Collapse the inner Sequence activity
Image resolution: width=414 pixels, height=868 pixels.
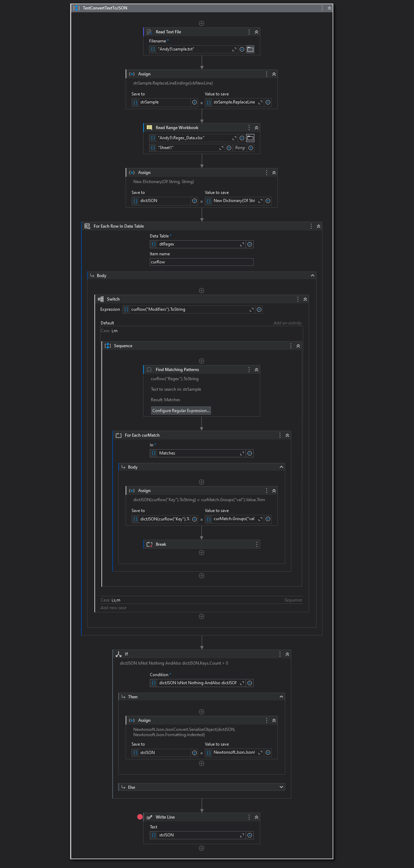coord(298,346)
